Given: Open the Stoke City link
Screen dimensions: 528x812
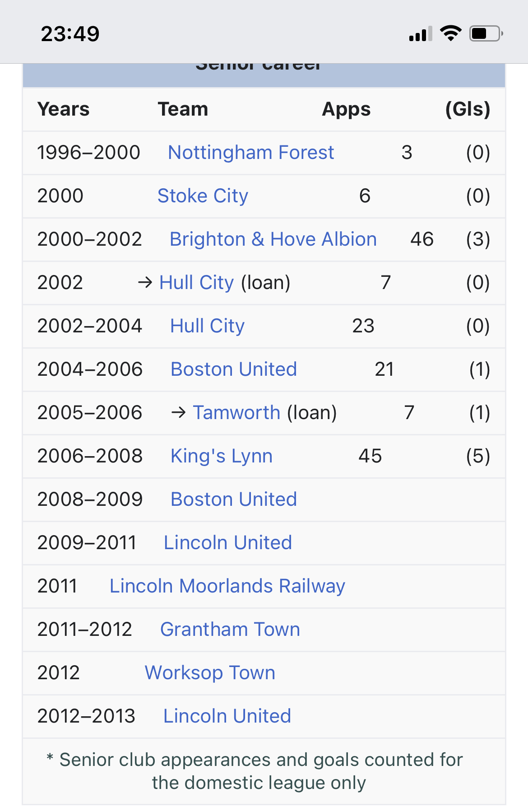Looking at the screenshot, I should (x=203, y=196).
